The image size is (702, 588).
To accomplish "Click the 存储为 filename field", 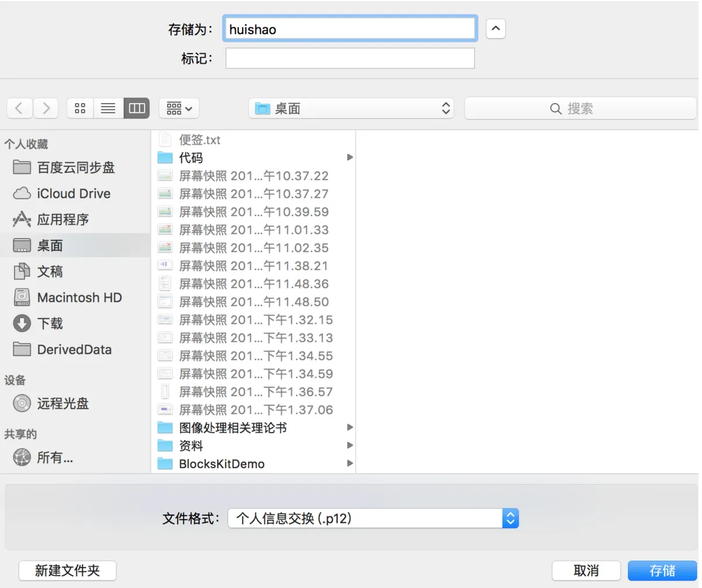I will pyautogui.click(x=350, y=29).
